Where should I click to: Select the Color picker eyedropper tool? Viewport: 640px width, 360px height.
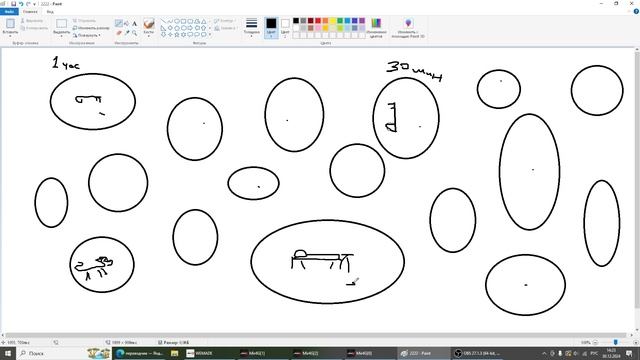[x=127, y=33]
